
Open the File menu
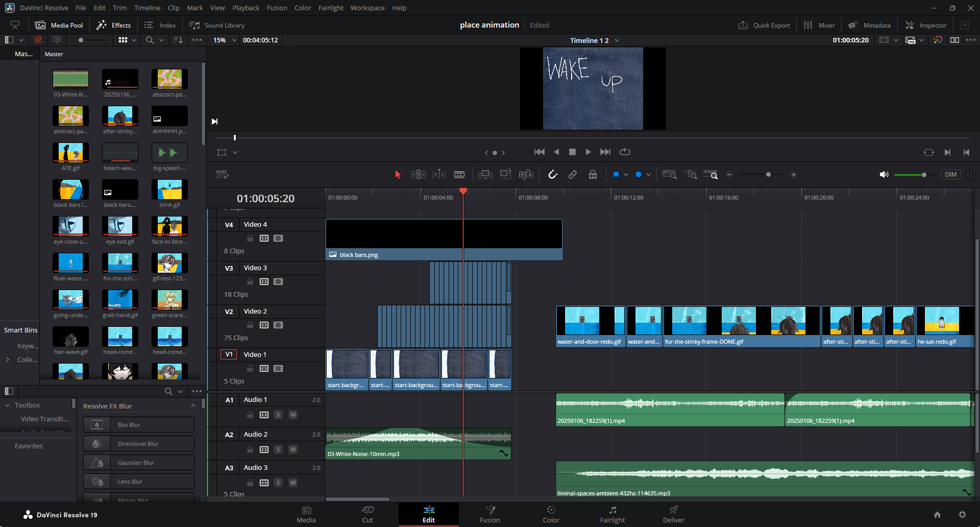(81, 8)
